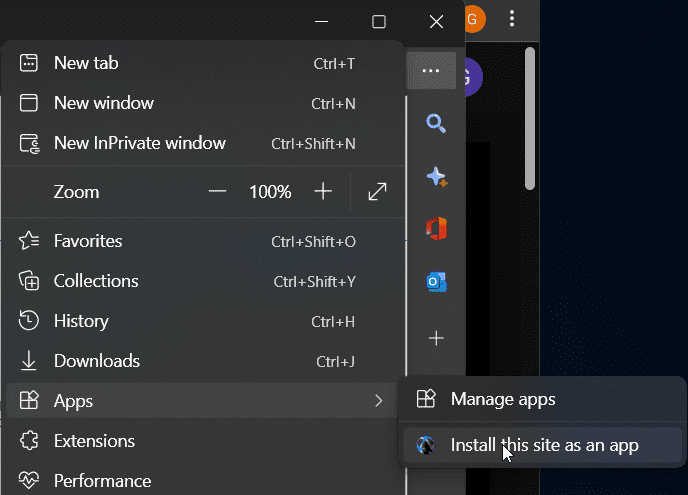688x495 pixels.
Task: Click the site logo icon in submenu
Action: (426, 445)
